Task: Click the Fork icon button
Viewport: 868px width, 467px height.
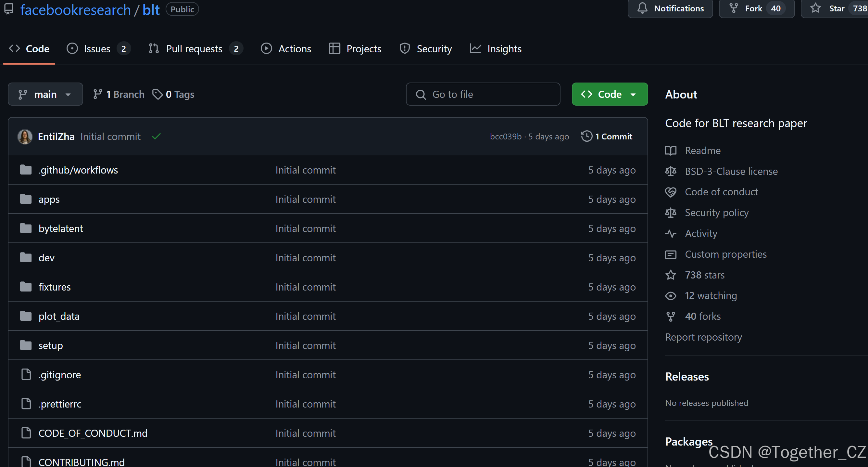Action: pos(734,8)
